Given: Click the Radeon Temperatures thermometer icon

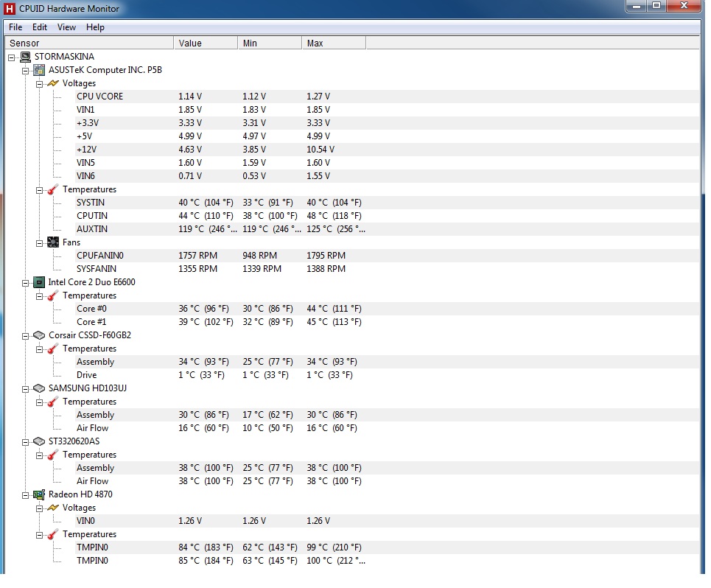Looking at the screenshot, I should point(53,534).
